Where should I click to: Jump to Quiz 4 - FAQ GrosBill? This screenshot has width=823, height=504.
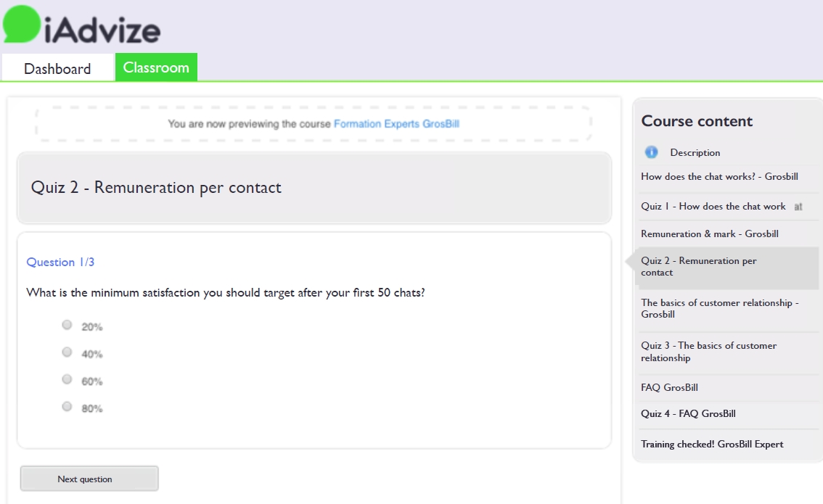click(x=688, y=414)
